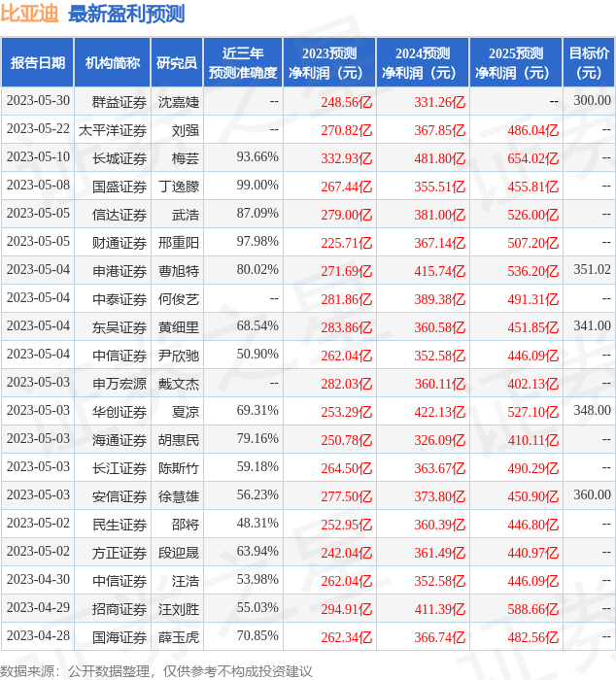
Task: Select the 研究员 column header
Action: [x=177, y=62]
